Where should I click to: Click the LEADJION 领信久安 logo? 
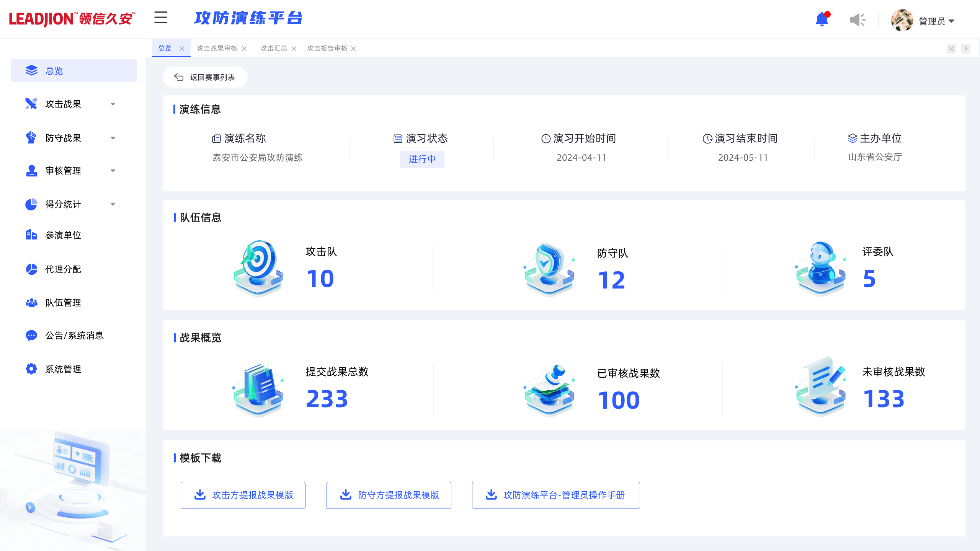[x=72, y=19]
